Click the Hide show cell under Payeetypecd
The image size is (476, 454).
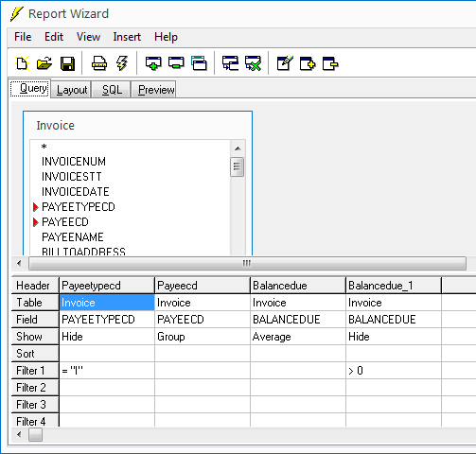point(107,337)
